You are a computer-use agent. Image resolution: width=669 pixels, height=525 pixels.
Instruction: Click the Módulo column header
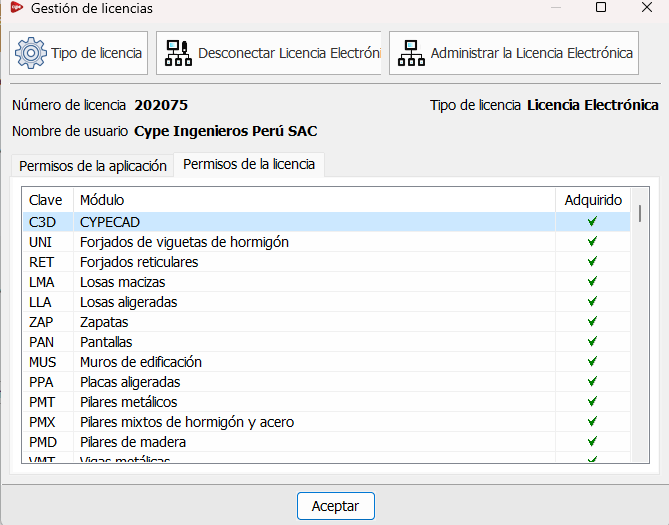pyautogui.click(x=314, y=200)
